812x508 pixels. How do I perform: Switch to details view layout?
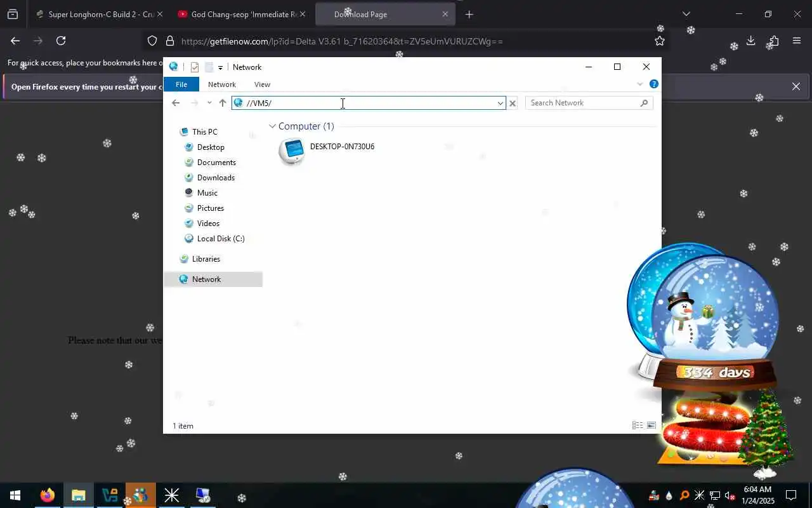(638, 425)
